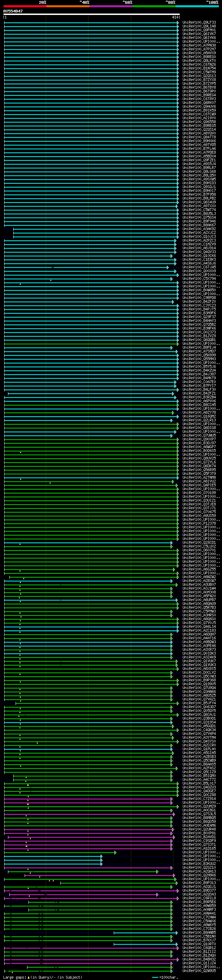
Task: Select hit label UniRef100_B6TBY8
Action: pyautogui.click(x=199, y=88)
